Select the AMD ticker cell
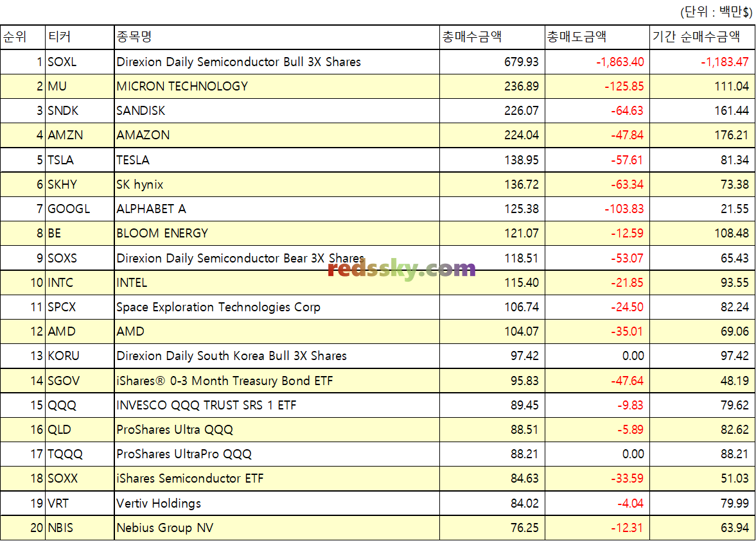Viewport: 756px width, 541px height. [80, 331]
